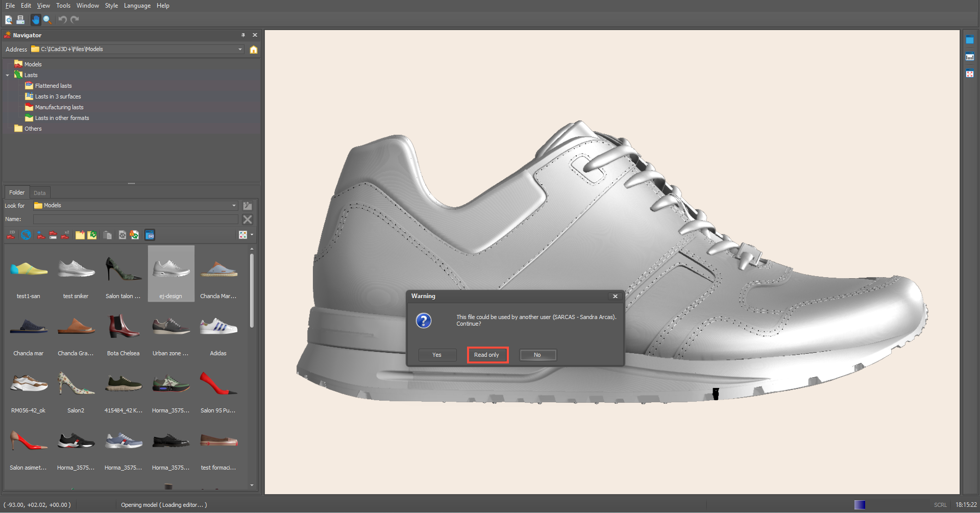Click the magnifier zoom tool
Viewport: 980px width, 513px height.
click(x=47, y=20)
